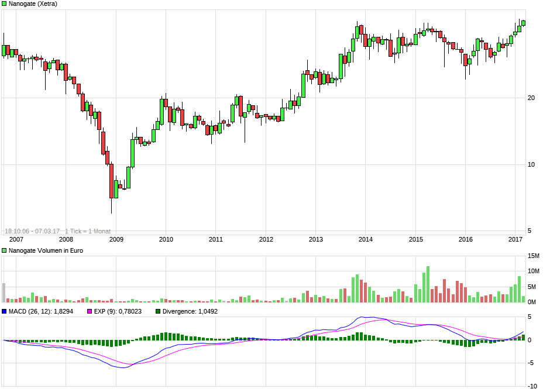The width and height of the screenshot is (550, 392).
Task: Click the tallest green volume bar in 2015
Action: coord(428,284)
